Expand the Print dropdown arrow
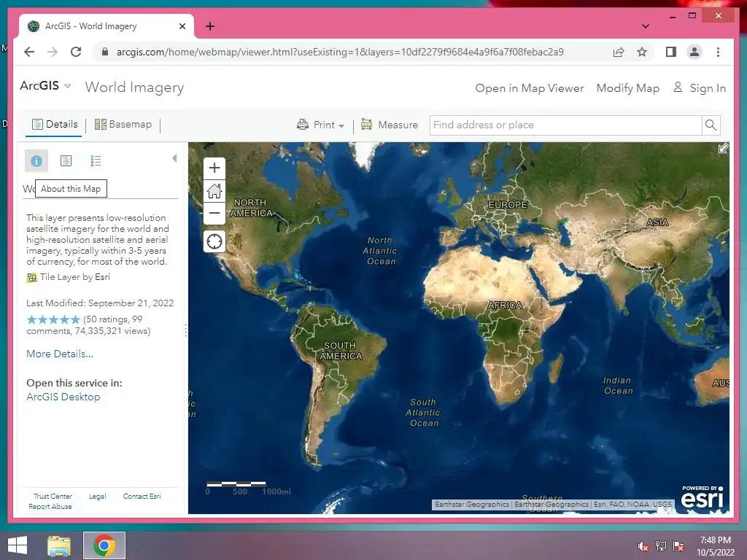Image resolution: width=747 pixels, height=560 pixels. click(341, 125)
